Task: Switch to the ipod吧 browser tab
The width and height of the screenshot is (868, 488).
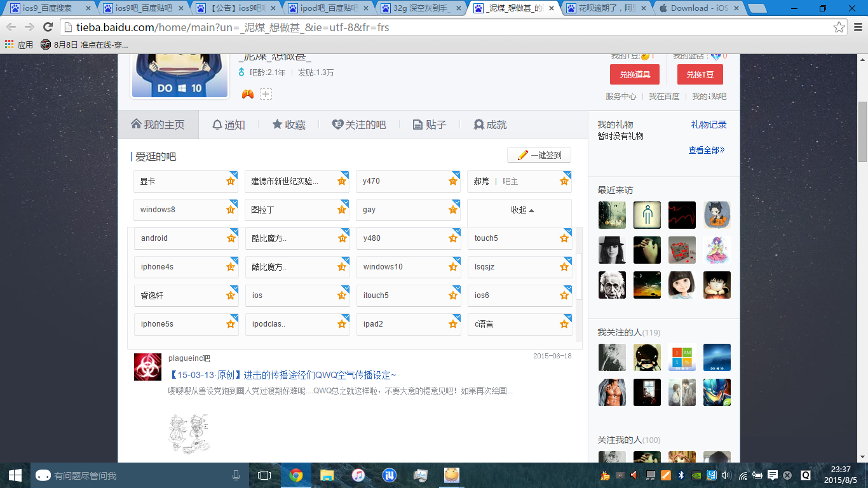Action: coord(328,8)
